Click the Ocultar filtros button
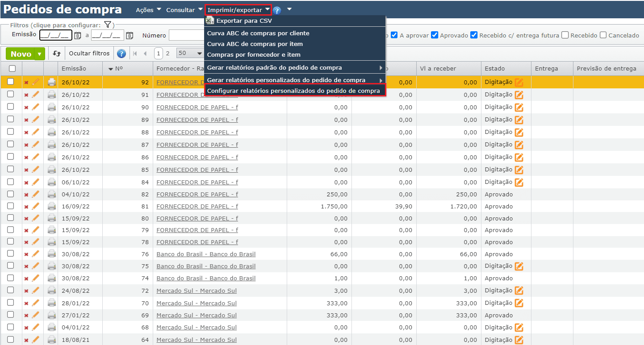 click(89, 54)
